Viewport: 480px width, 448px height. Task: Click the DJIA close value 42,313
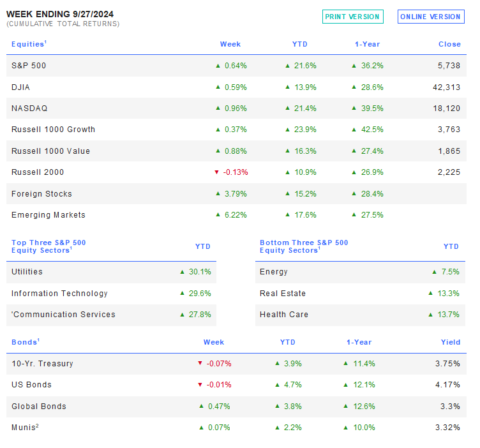[x=446, y=87]
